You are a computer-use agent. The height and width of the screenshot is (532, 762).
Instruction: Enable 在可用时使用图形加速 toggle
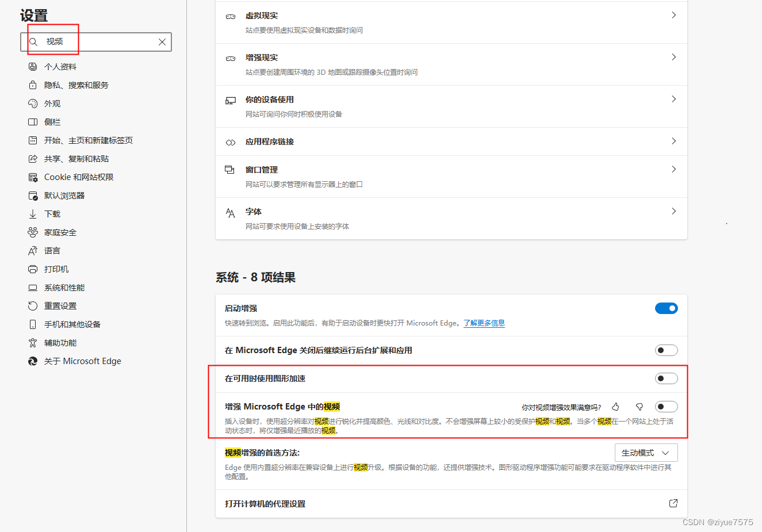click(667, 378)
